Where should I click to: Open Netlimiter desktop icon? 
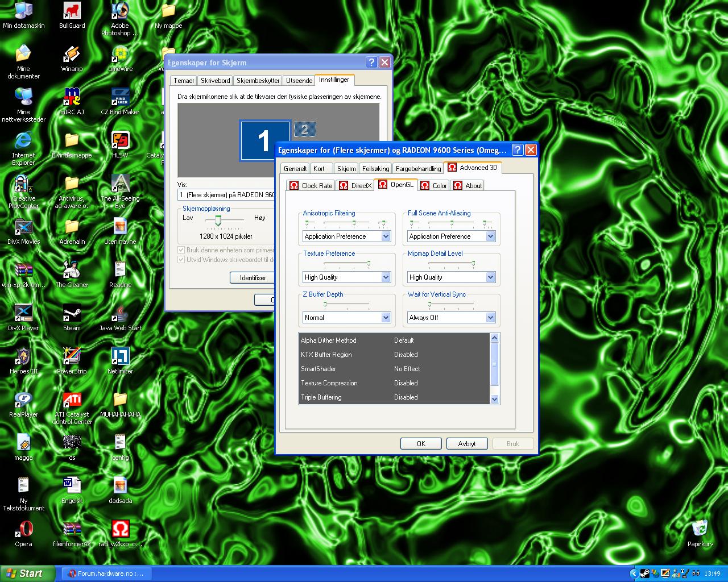coord(120,361)
